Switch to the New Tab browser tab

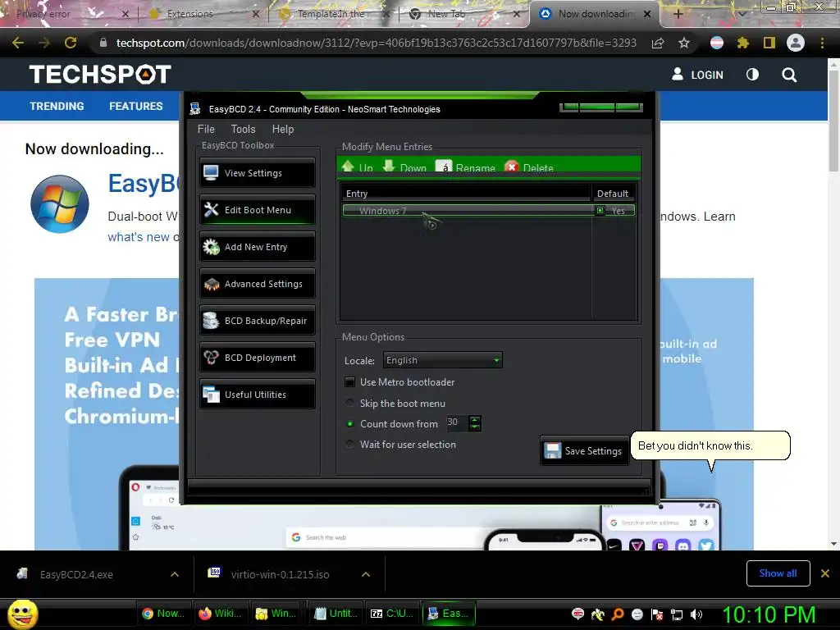tap(464, 14)
